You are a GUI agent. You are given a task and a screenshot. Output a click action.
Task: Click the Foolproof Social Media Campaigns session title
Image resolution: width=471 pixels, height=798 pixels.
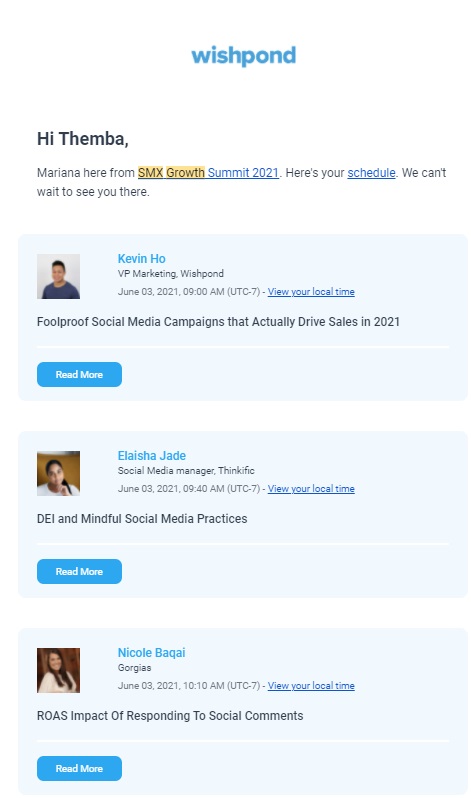[218, 322]
